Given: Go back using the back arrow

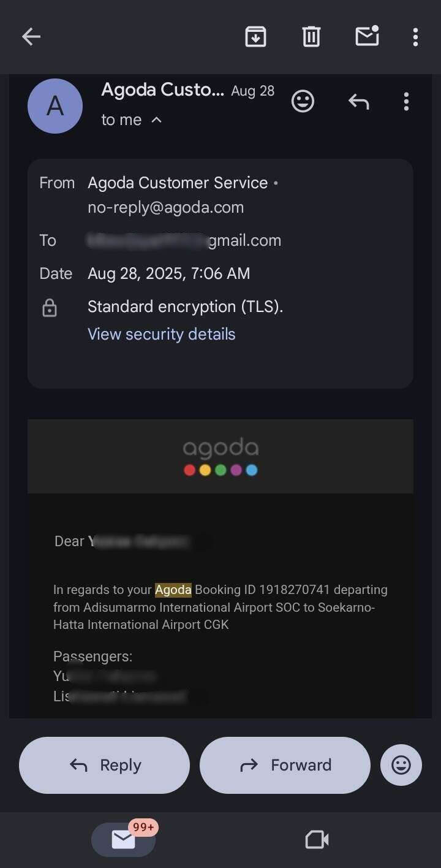Looking at the screenshot, I should 31,37.
